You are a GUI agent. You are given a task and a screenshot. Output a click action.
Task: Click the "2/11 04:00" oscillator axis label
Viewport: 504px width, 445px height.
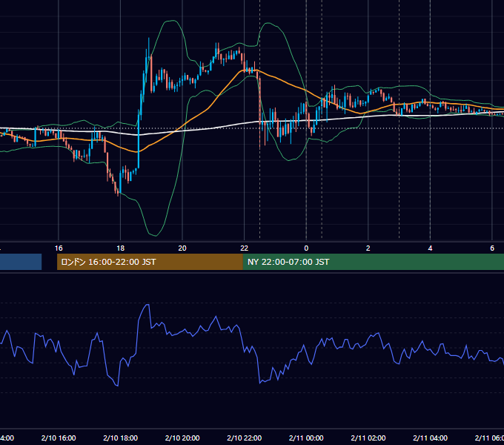coord(430,438)
